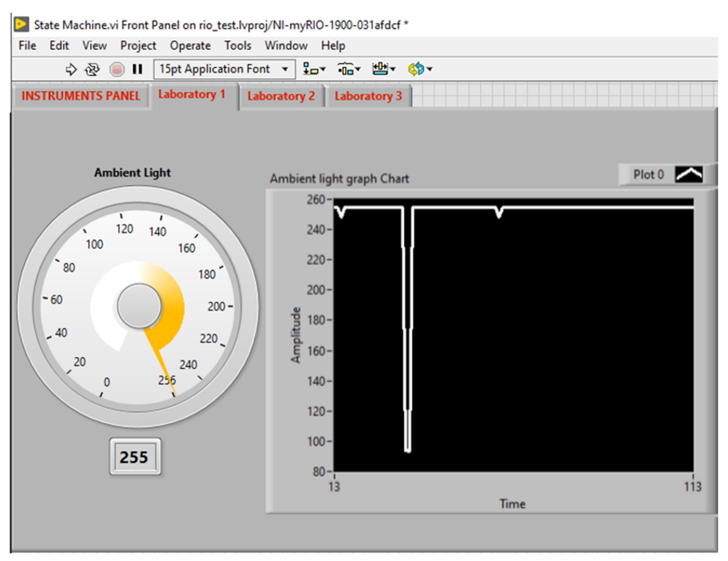Click the Ambient Light gauge center knob
The height and width of the screenshot is (561, 728).
[139, 306]
